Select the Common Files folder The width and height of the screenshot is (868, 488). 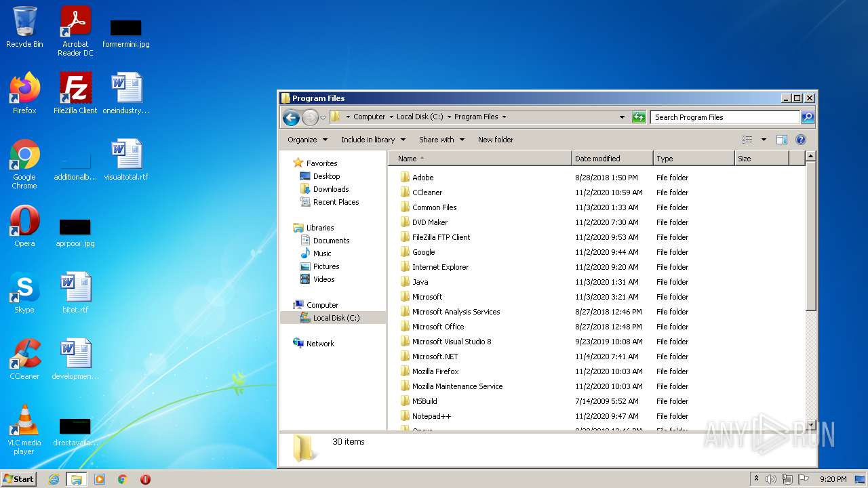pos(434,207)
